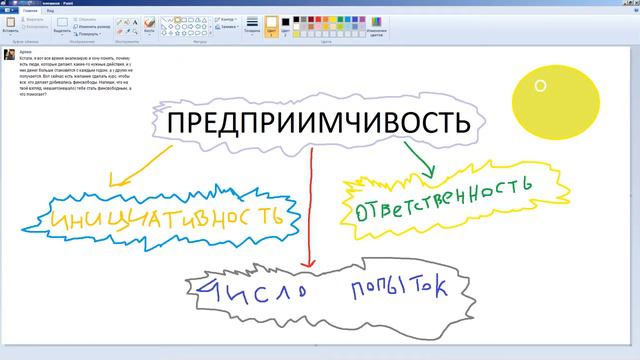Choose the Six-point star shape
Viewport: 640px width, 360px height.
(x=184, y=33)
